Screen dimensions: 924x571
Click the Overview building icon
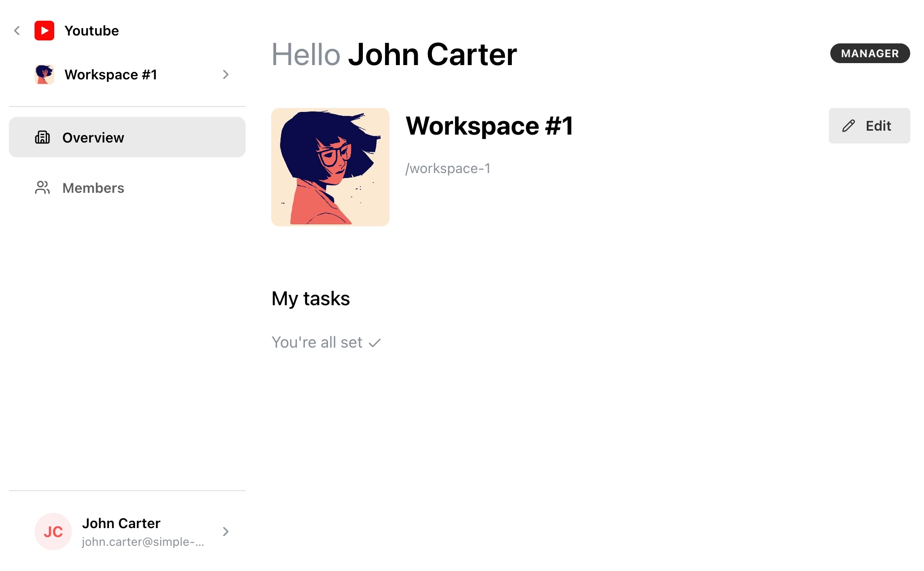[x=42, y=138]
